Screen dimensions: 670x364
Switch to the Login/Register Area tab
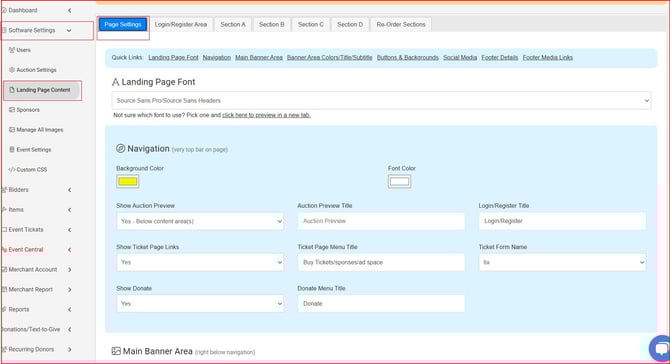[181, 24]
